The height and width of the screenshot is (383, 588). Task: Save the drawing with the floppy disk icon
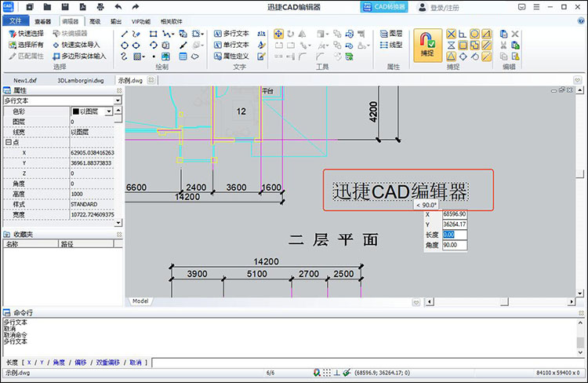65,7
